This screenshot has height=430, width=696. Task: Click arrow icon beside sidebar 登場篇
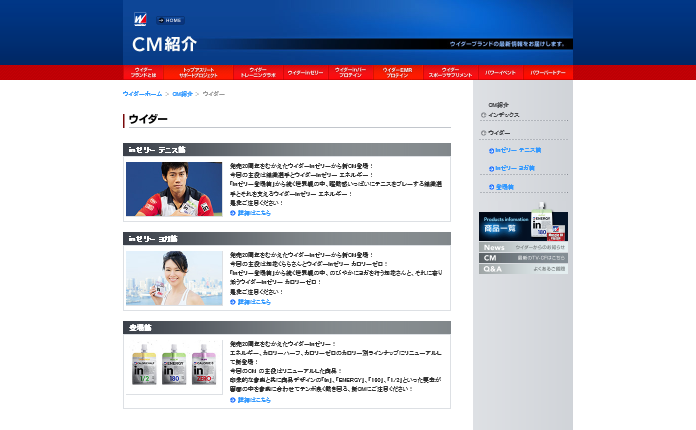(x=491, y=187)
